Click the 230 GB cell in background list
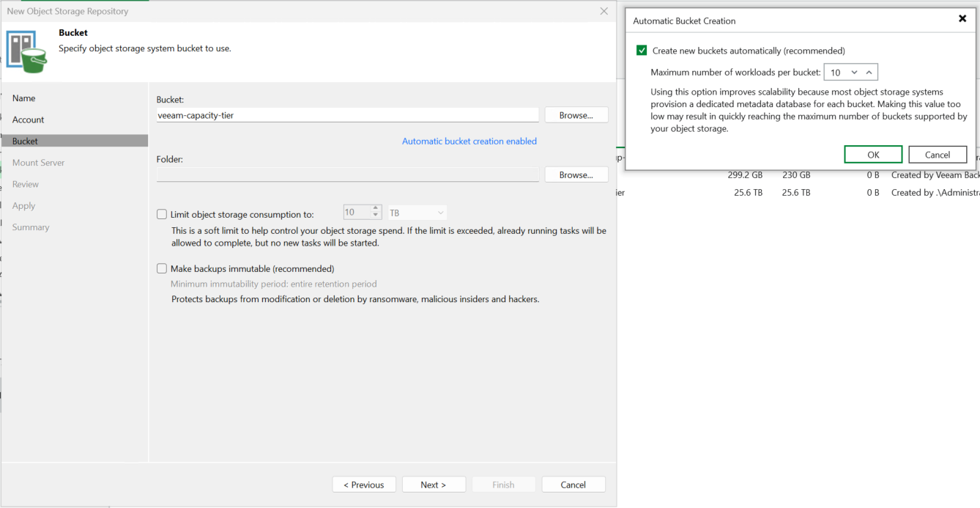The image size is (980, 508). [x=796, y=175]
